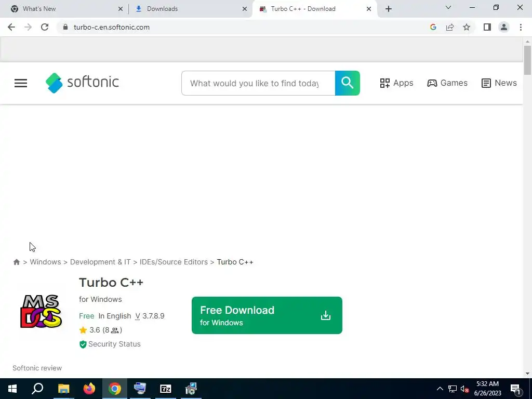This screenshot has height=399, width=532.
Task: Click the muted volume tray icon
Action: pos(465,389)
